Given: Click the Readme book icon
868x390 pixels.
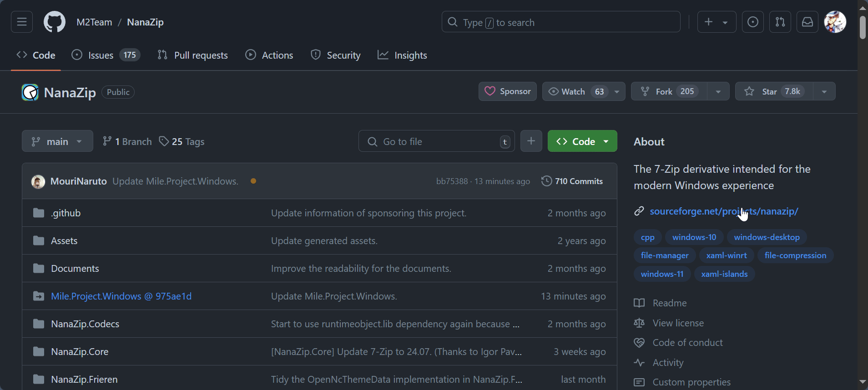Looking at the screenshot, I should point(639,303).
